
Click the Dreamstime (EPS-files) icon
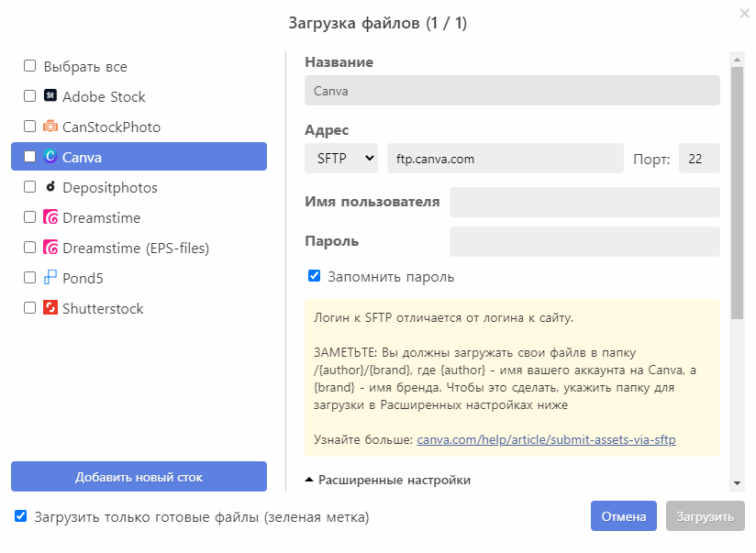click(50, 248)
